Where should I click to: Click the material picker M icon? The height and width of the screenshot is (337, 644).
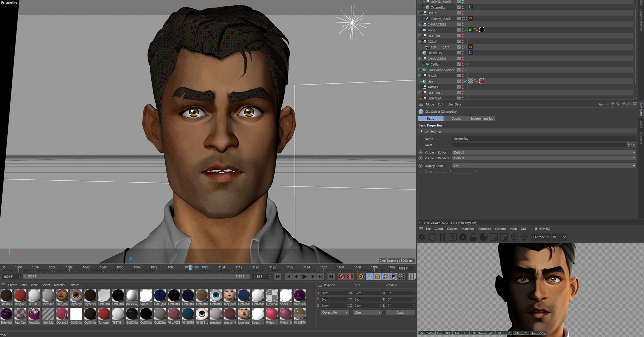[x=524, y=237]
